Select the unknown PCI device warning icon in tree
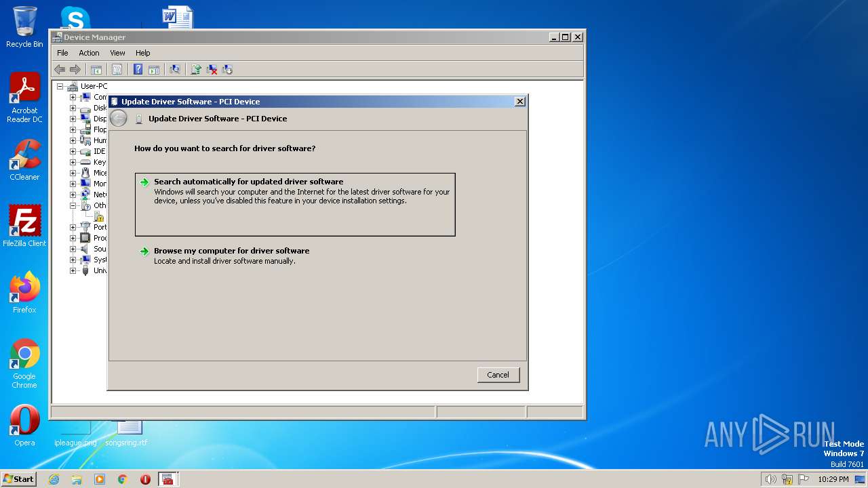Viewport: 868px width, 488px height. [99, 216]
